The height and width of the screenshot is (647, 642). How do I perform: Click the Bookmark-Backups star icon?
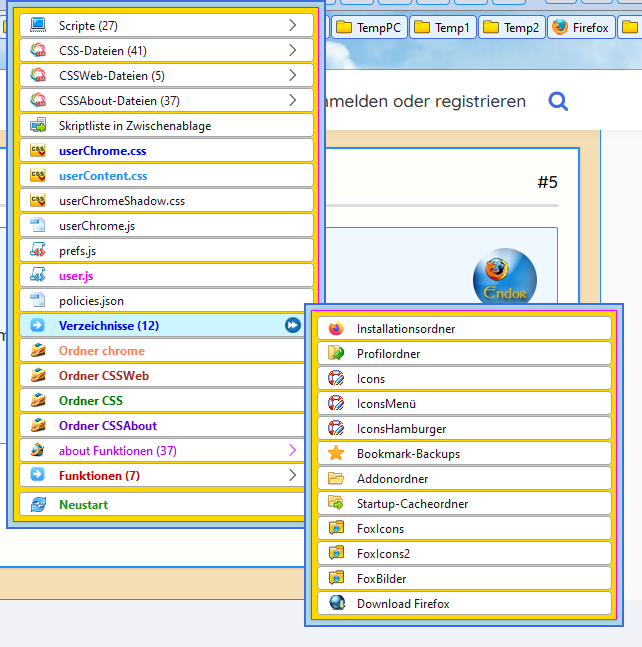336,453
